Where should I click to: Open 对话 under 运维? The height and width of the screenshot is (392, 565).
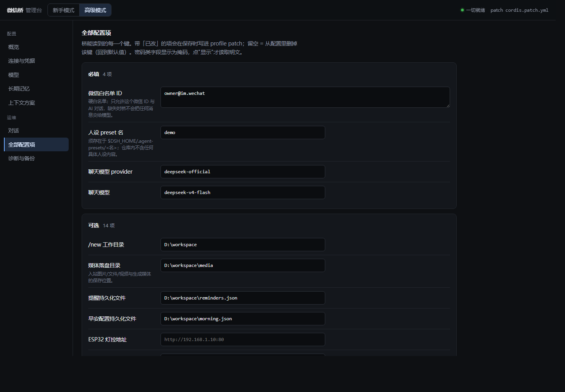(36, 131)
